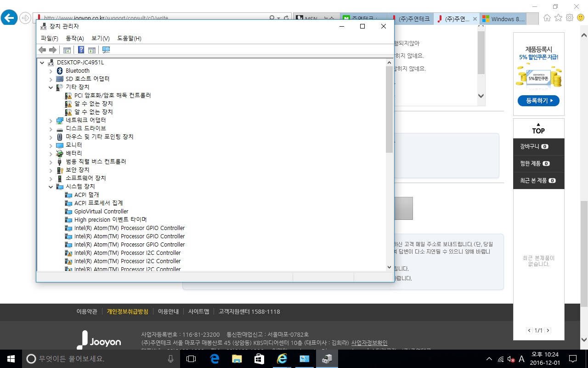Open the browser Tools gear icon
The width and height of the screenshot is (588, 368).
tap(570, 18)
